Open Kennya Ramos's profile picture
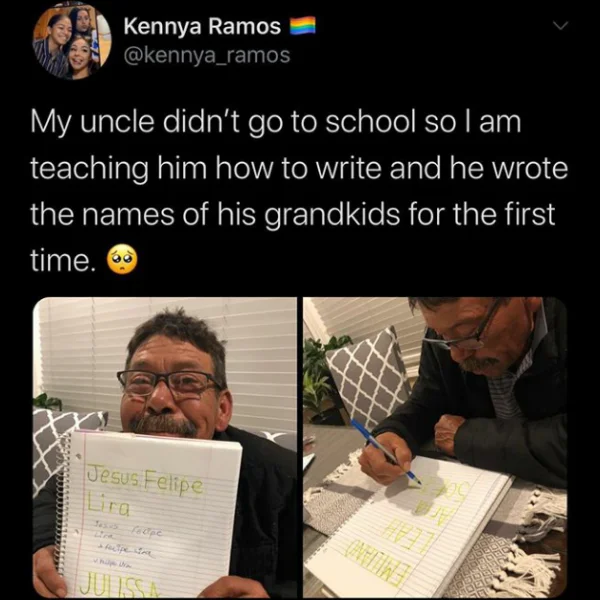The image size is (600, 600). click(72, 40)
